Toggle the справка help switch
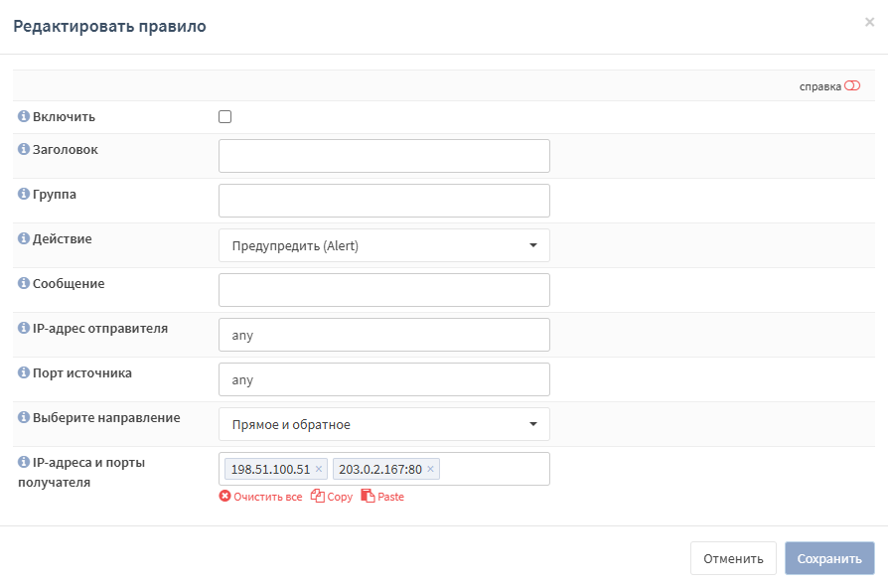The width and height of the screenshot is (888, 588). 851,86
